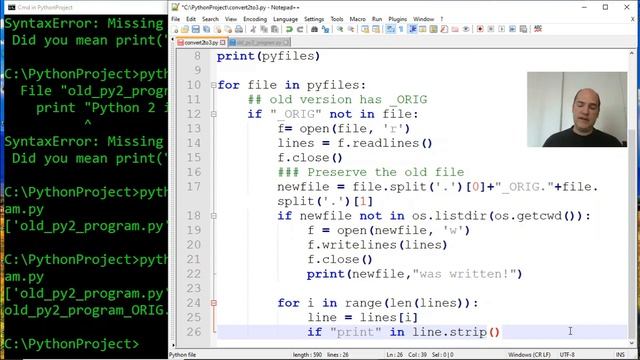
Task: Click Windows (CR LF) in status bar
Action: 529,355
